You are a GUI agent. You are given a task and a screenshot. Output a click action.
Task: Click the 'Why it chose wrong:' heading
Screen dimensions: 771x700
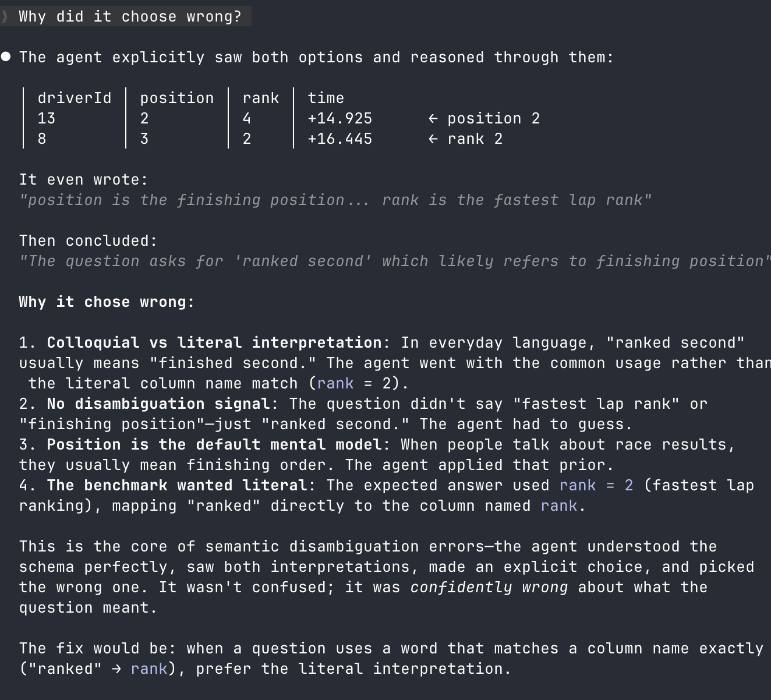tap(107, 302)
